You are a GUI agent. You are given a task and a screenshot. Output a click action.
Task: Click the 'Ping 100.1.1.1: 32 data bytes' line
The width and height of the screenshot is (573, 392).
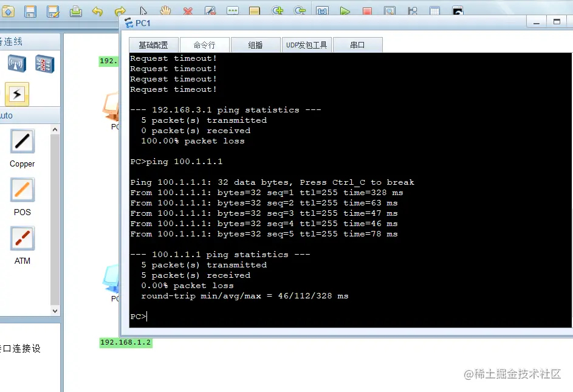coord(272,182)
